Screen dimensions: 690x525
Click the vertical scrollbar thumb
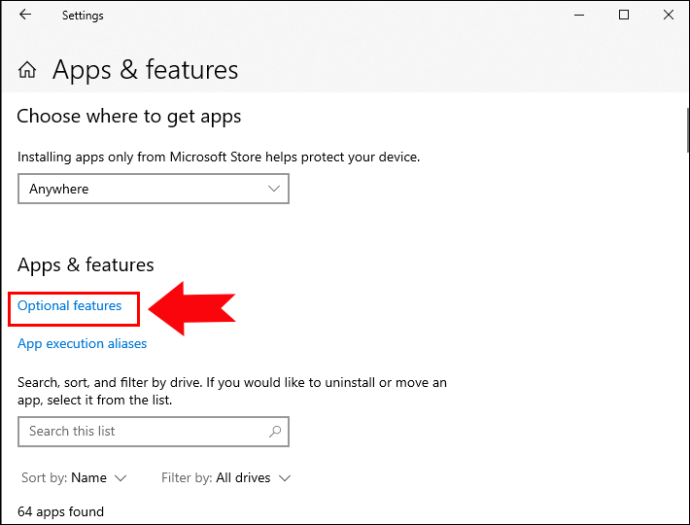pos(688,130)
